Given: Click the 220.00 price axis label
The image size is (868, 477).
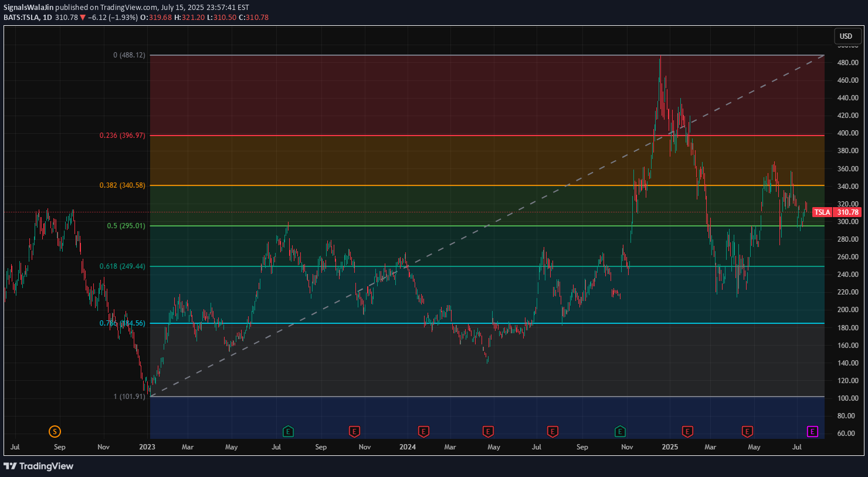Looking at the screenshot, I should [848, 292].
